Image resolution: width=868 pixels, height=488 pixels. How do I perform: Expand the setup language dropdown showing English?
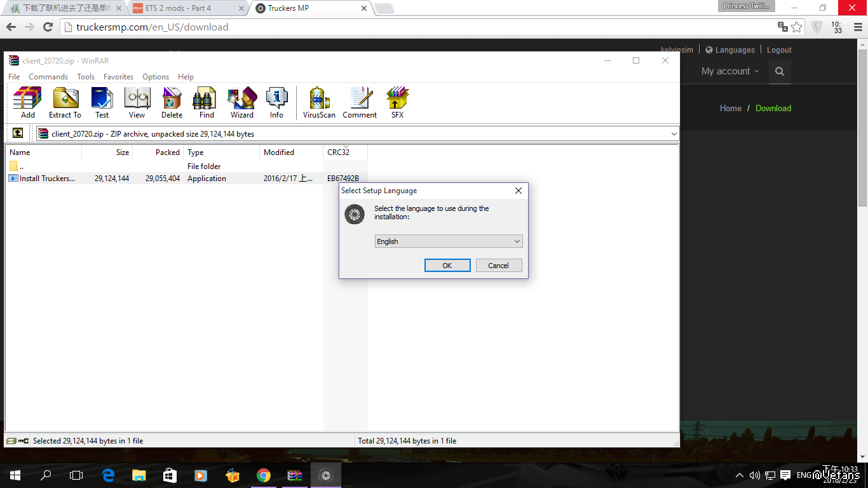(449, 241)
